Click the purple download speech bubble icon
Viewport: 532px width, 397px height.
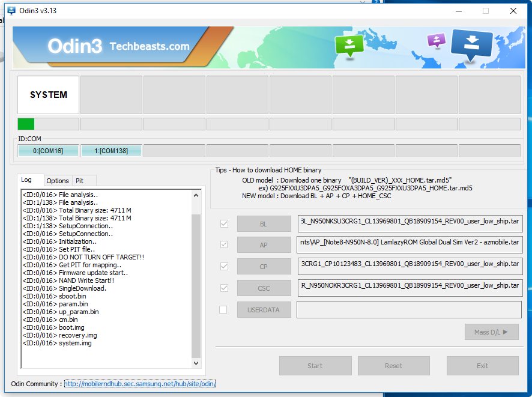(x=437, y=41)
